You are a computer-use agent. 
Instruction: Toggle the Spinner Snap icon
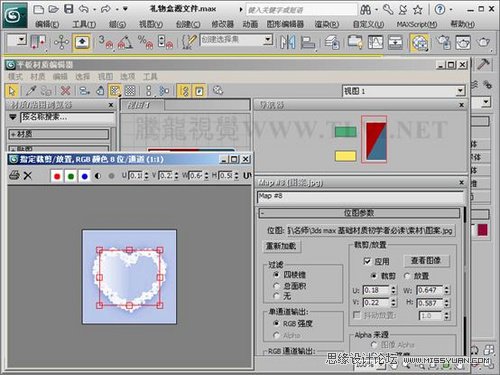[165, 43]
